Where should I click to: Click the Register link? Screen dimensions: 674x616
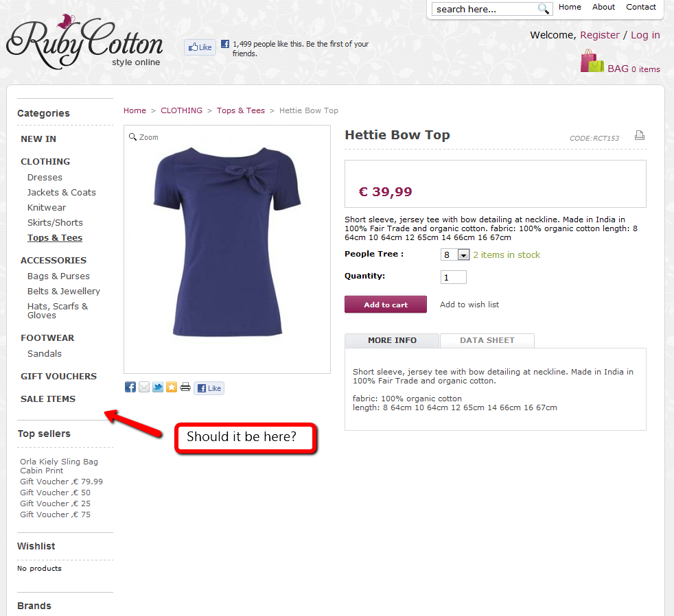coord(600,35)
